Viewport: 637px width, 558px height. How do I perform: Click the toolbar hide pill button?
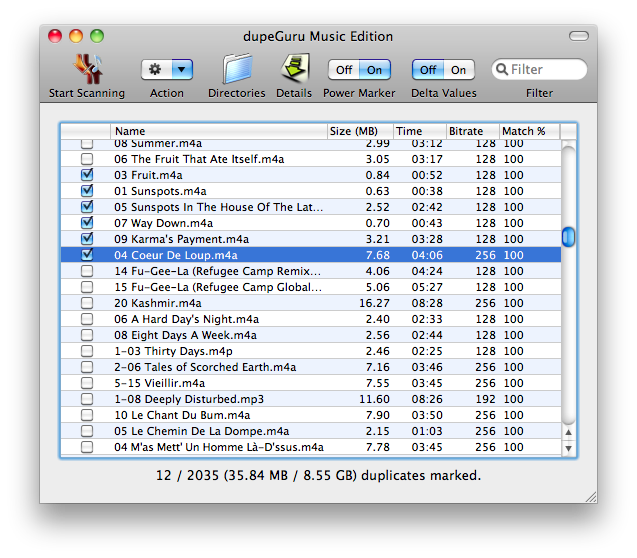(x=578, y=36)
